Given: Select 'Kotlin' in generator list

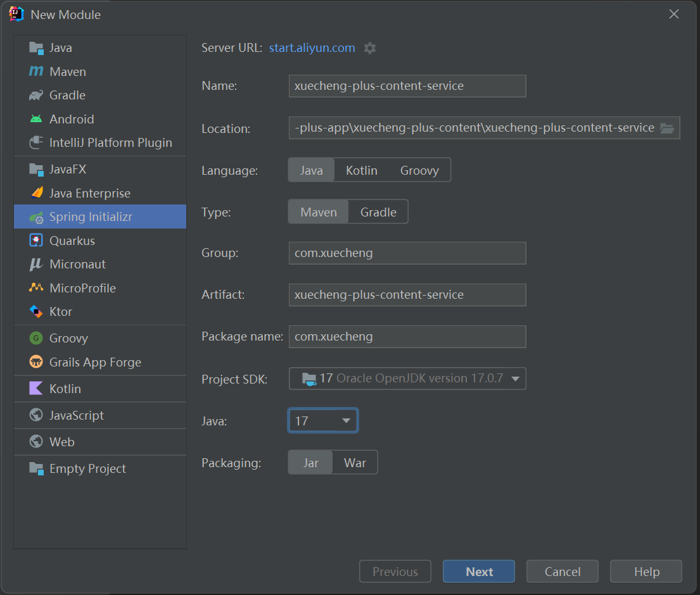Looking at the screenshot, I should pos(100,389).
